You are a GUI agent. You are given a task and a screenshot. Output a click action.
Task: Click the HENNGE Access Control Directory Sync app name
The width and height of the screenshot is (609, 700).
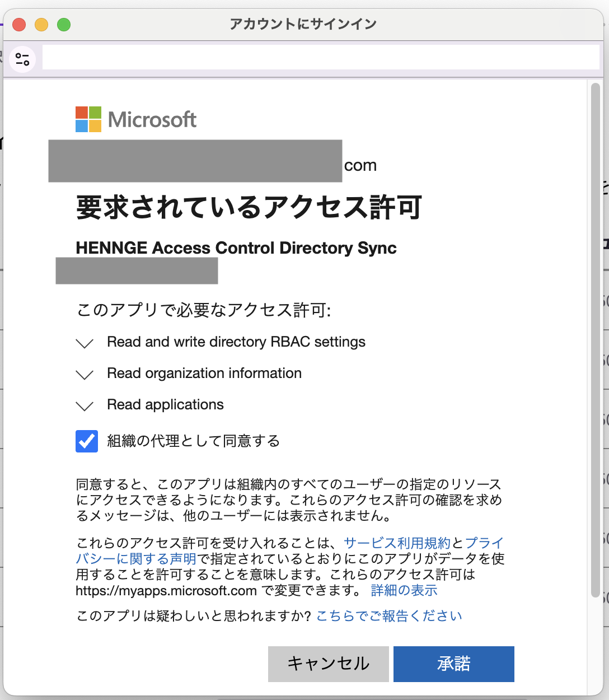(236, 248)
